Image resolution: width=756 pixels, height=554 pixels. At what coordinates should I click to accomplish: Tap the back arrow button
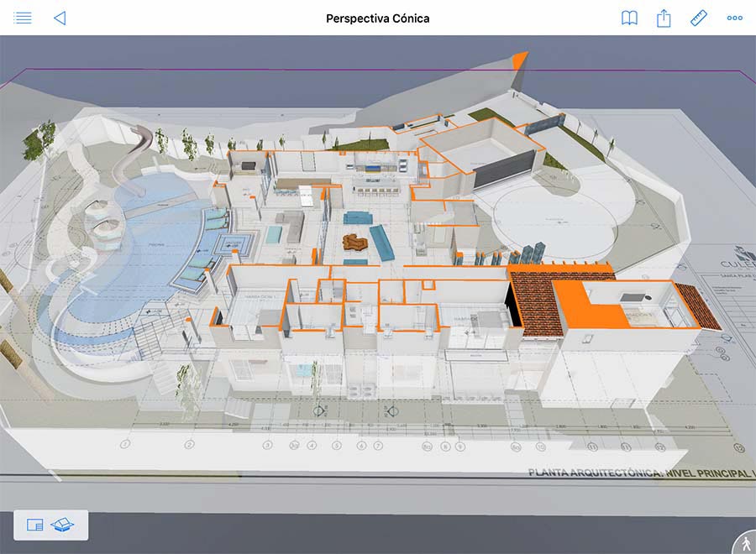point(60,18)
